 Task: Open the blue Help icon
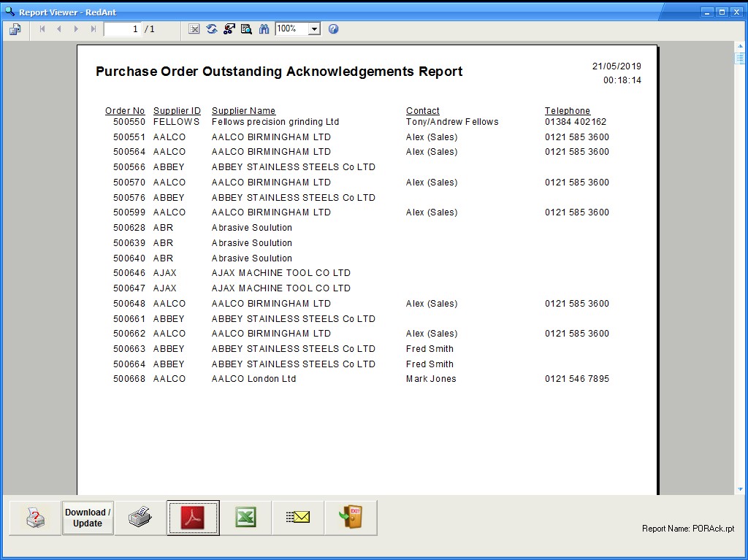[334, 29]
